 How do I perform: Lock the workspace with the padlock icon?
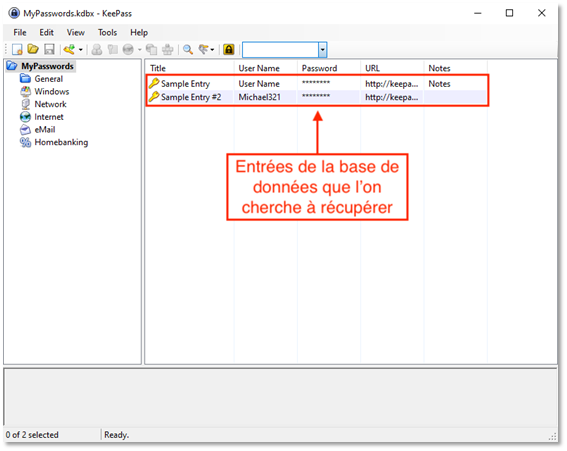coord(229,49)
